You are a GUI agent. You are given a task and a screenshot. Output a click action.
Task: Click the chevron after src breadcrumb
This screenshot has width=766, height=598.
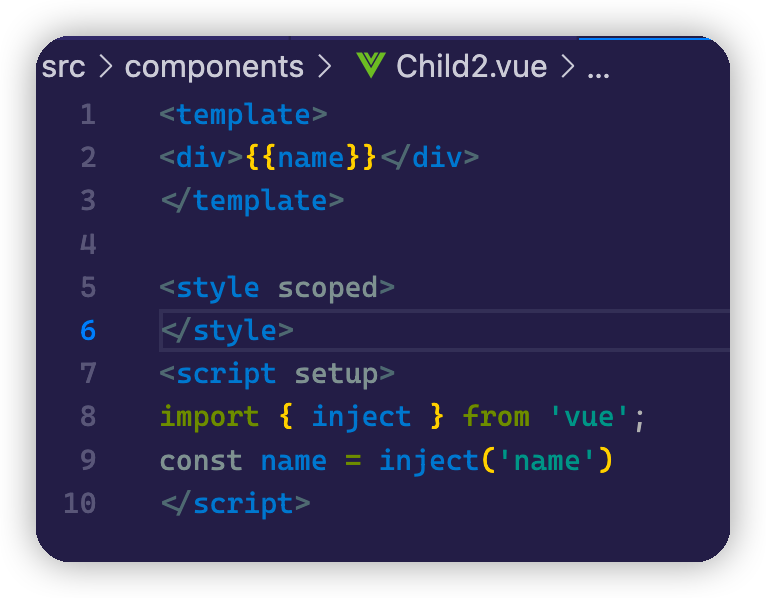click(105, 67)
